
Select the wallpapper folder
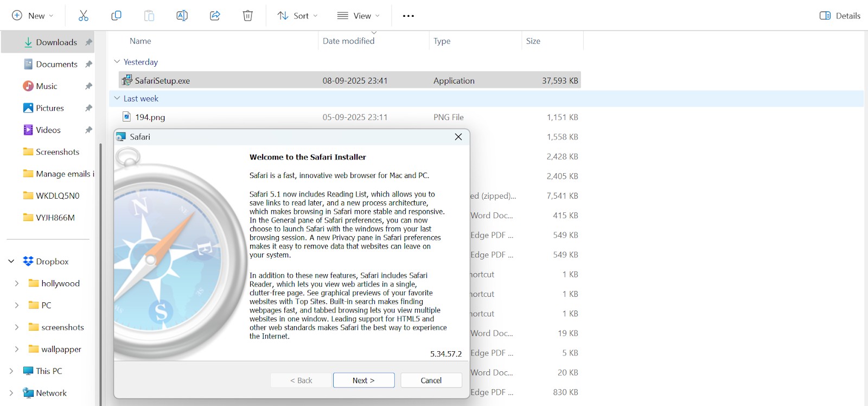(61, 349)
